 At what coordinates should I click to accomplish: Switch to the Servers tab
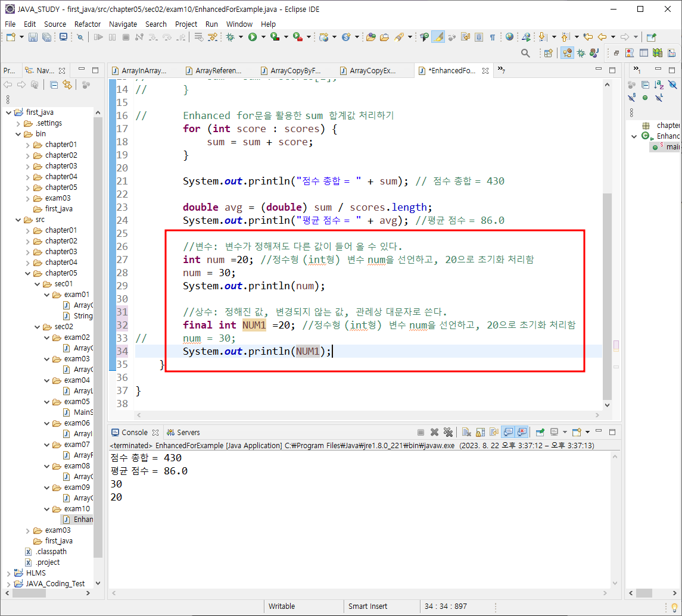pos(183,433)
